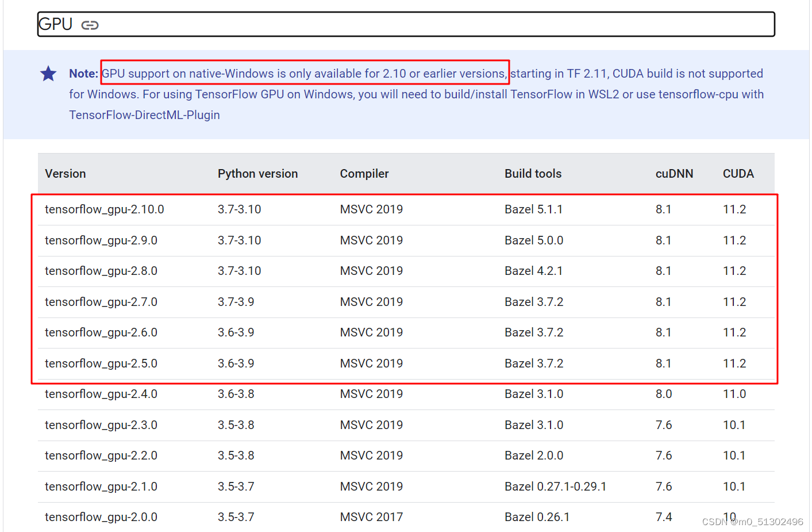Click the 'Compiler' column header

[364, 174]
